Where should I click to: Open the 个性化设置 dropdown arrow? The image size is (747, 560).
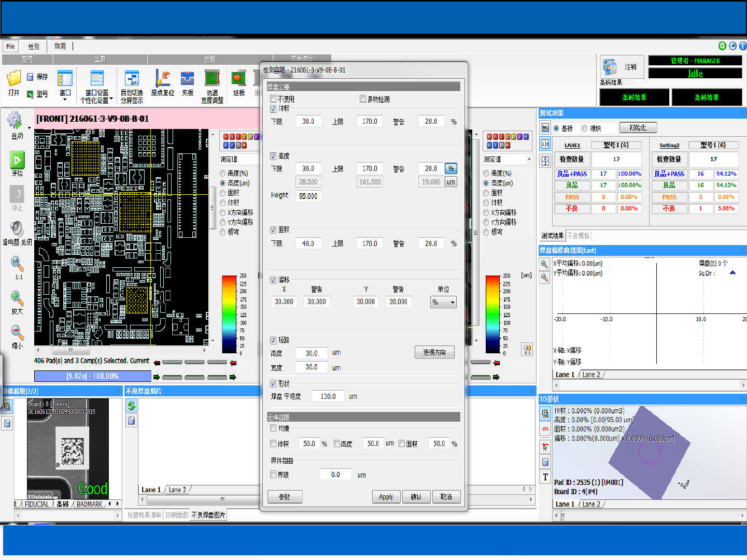111,98
